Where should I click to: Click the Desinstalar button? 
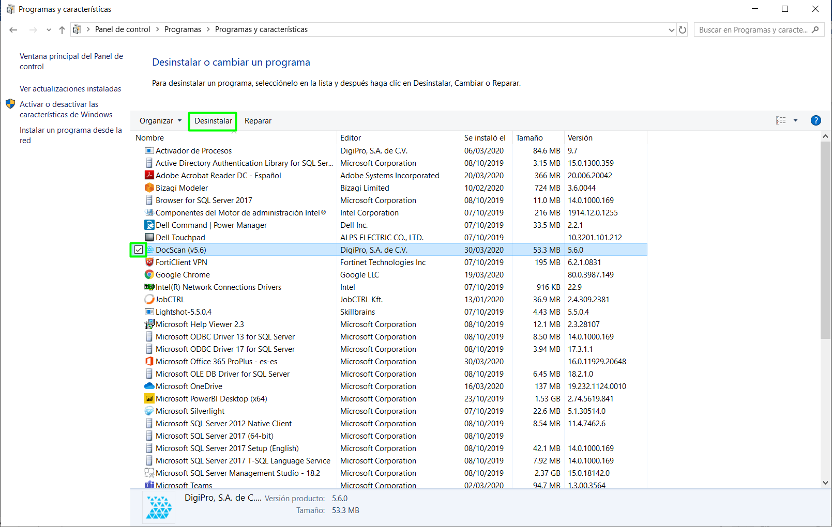(213, 120)
